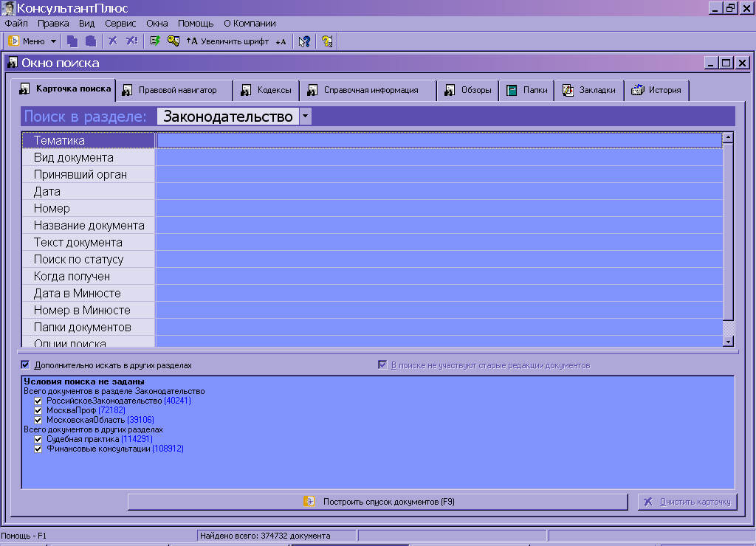
Task: Switch to Обзоры tab
Action: click(x=467, y=90)
